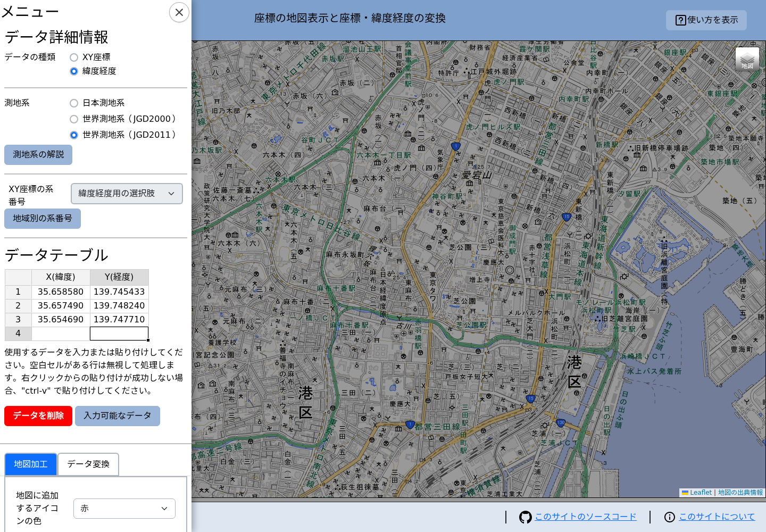Select cell with longitude 139.747710
The height and width of the screenshot is (532, 766).
pyautogui.click(x=119, y=320)
